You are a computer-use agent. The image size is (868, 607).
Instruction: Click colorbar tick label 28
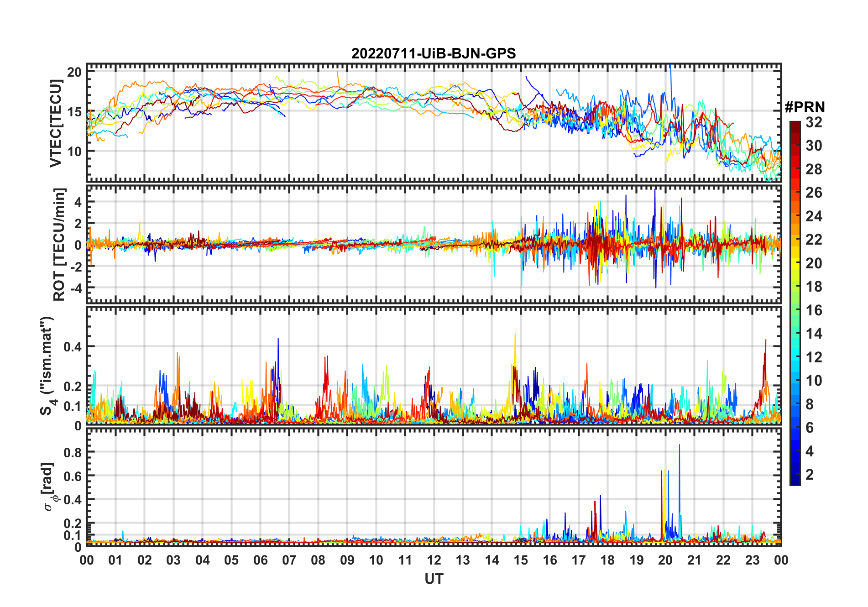[814, 169]
